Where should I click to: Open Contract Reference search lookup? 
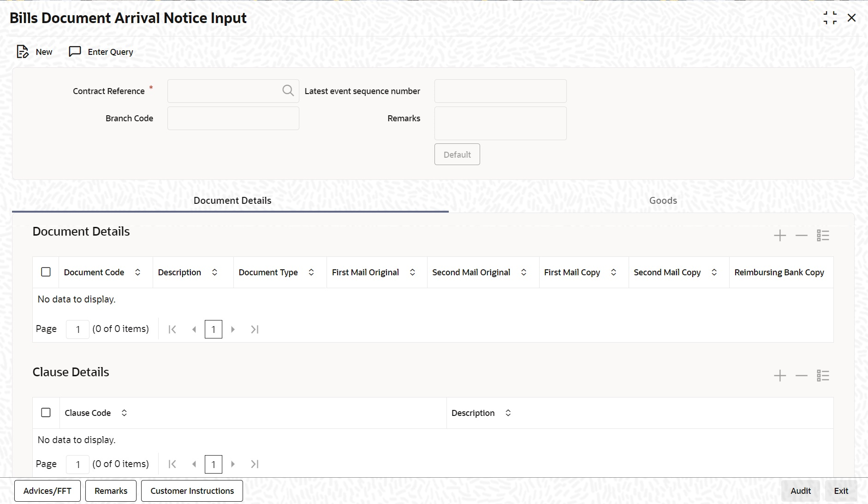click(x=288, y=91)
